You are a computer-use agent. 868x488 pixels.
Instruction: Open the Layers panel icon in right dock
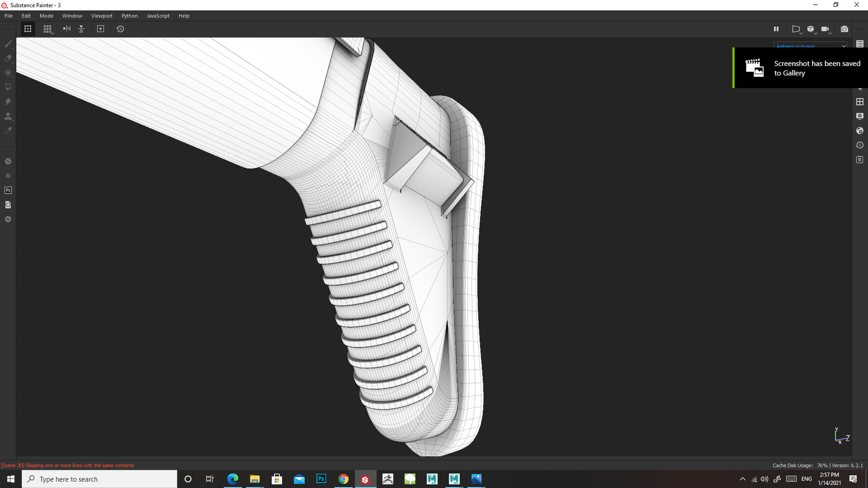[860, 44]
